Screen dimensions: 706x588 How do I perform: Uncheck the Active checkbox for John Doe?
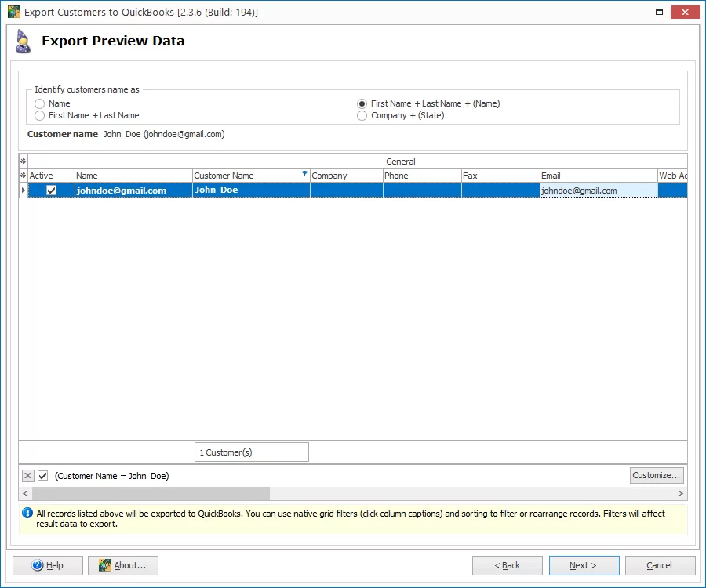52,191
